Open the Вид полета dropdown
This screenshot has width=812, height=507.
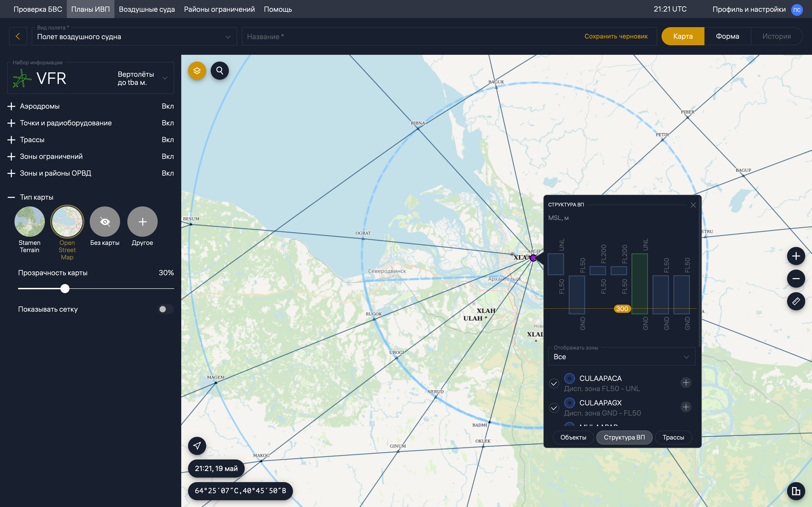(134, 36)
